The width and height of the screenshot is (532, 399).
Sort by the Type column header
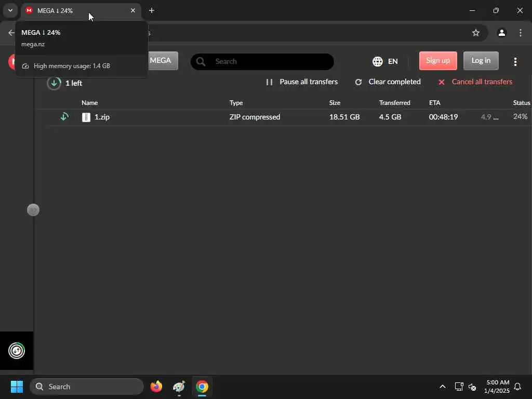(236, 103)
